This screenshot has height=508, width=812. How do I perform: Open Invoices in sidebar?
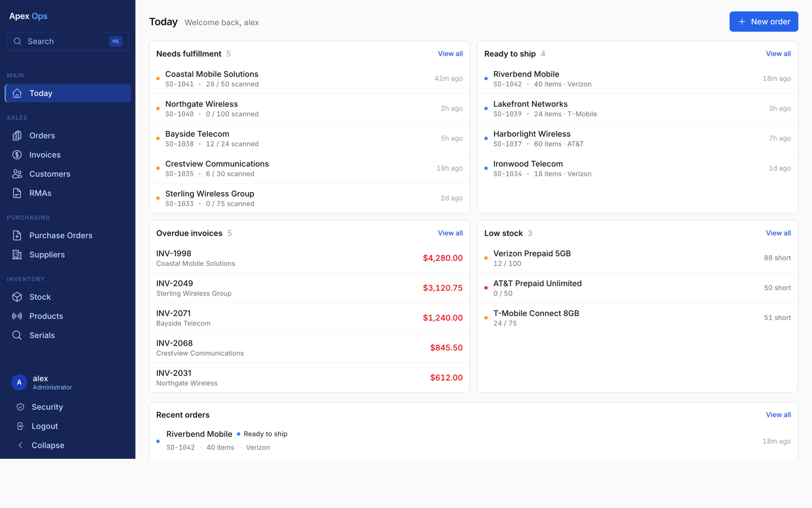[68, 155]
